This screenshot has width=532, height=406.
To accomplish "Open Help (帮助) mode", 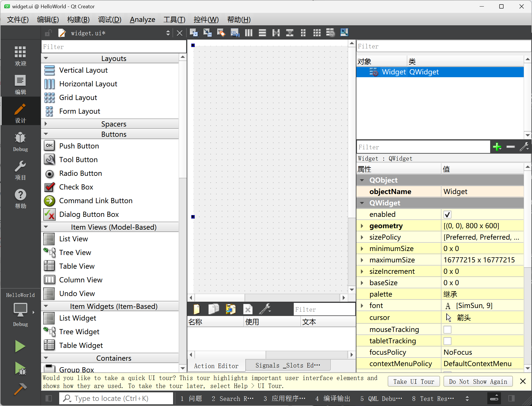I will pos(20,198).
